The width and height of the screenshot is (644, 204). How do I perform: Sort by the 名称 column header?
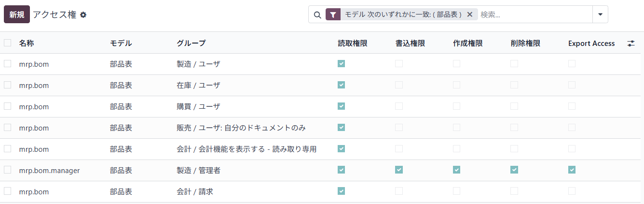(x=27, y=44)
